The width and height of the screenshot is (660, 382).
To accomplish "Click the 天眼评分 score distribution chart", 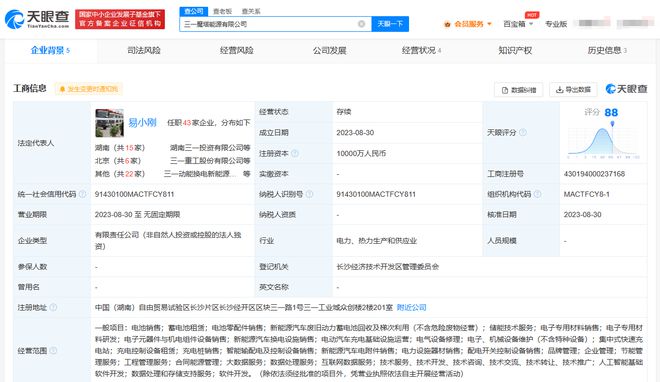I will click(603, 142).
